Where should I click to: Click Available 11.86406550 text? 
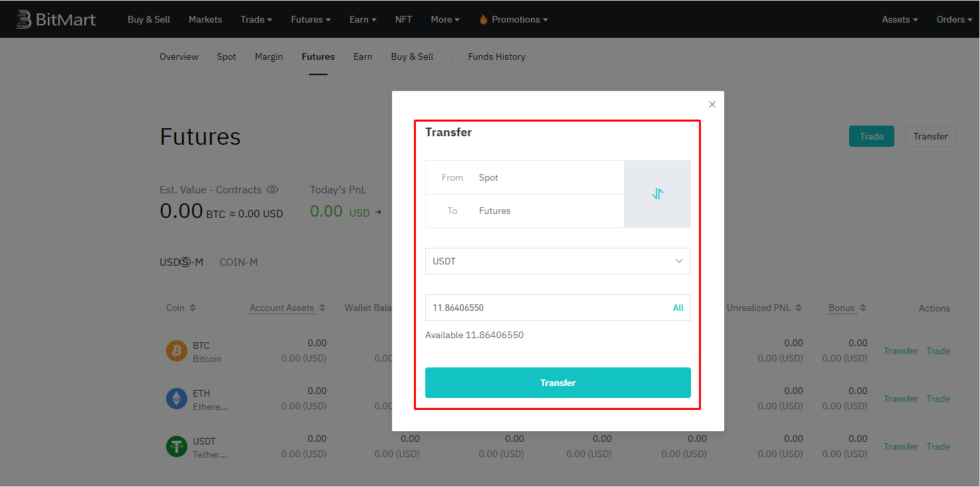click(x=474, y=335)
